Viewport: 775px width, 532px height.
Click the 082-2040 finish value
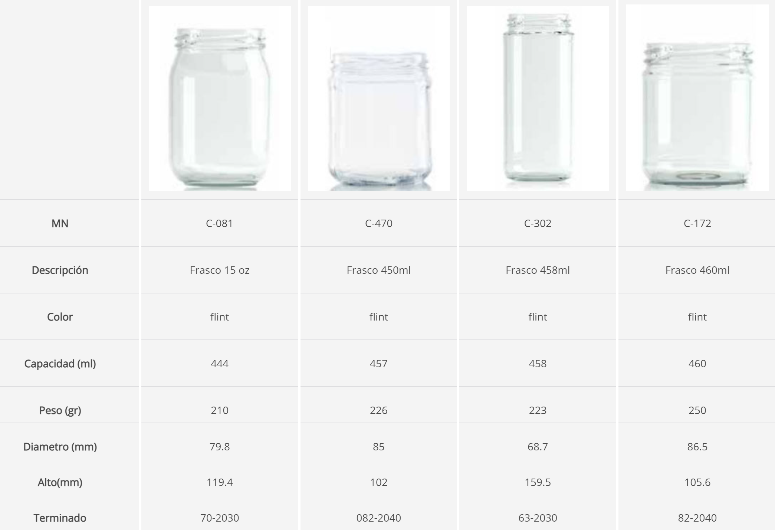click(378, 518)
